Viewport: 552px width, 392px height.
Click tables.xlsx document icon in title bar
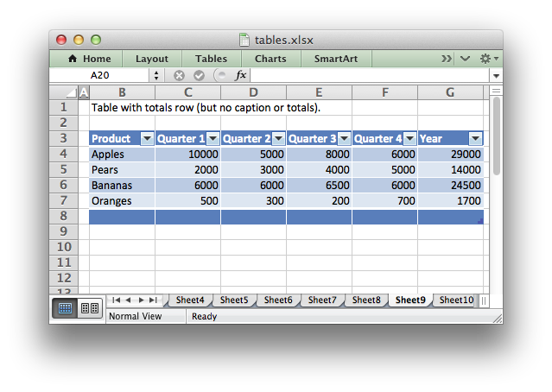click(244, 40)
